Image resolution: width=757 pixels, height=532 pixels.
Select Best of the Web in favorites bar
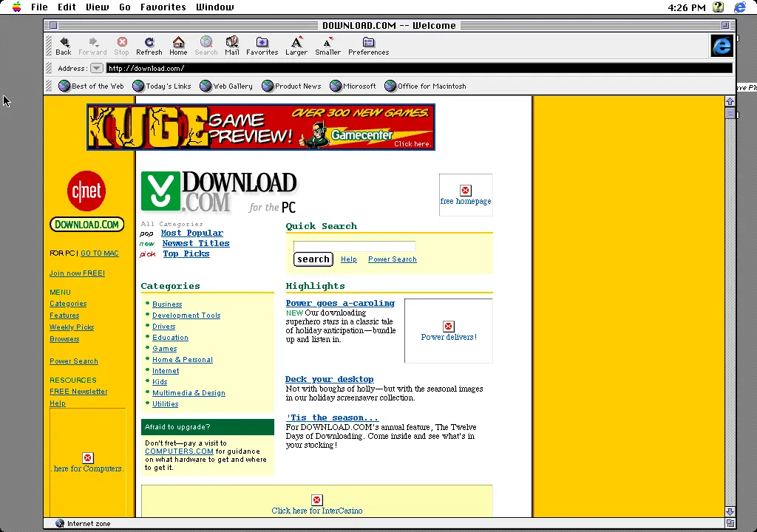[x=90, y=86]
